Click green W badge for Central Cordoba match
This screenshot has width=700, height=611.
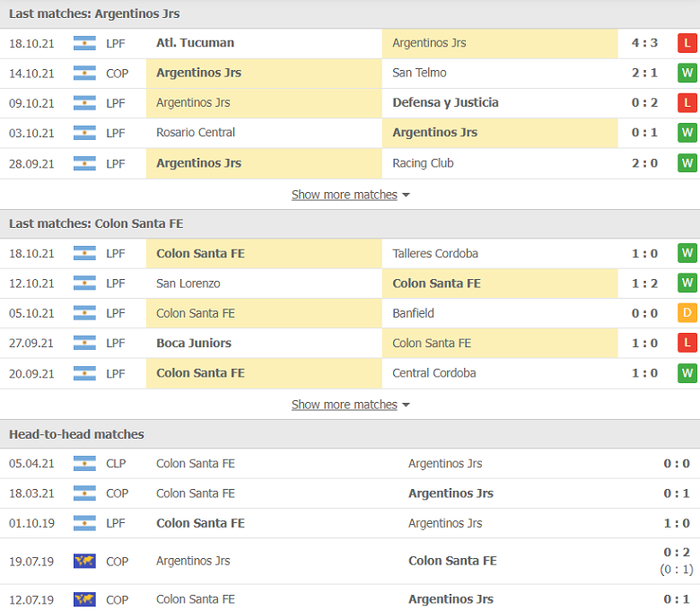click(x=687, y=373)
